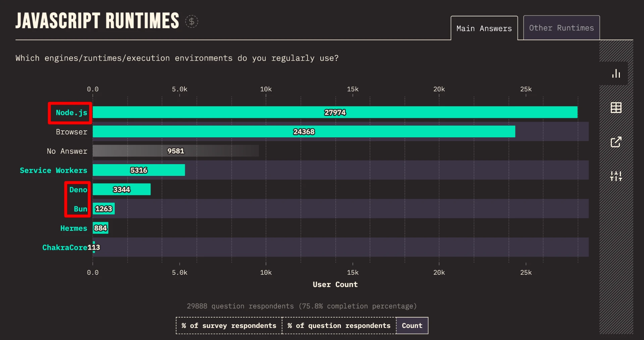
Task: Open the ChakraCore label link
Action: point(65,247)
